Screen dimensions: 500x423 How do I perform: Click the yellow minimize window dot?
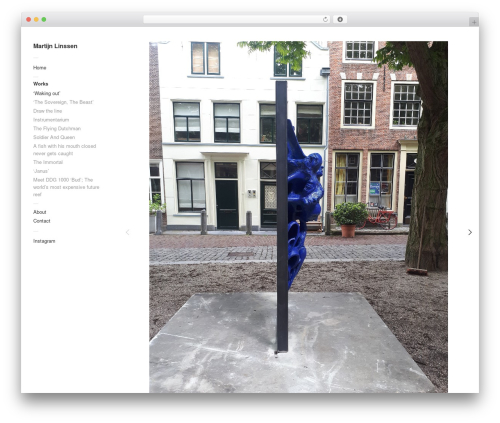(36, 20)
